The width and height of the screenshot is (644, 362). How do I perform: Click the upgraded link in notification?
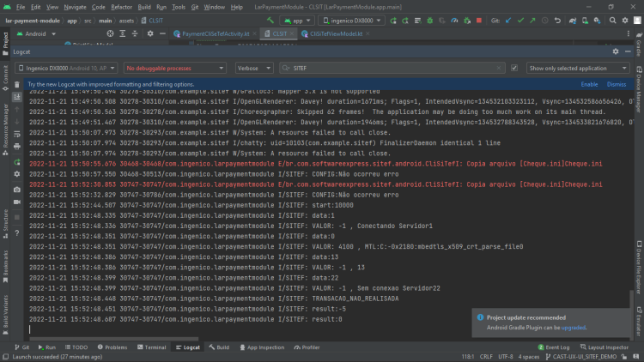(x=574, y=328)
